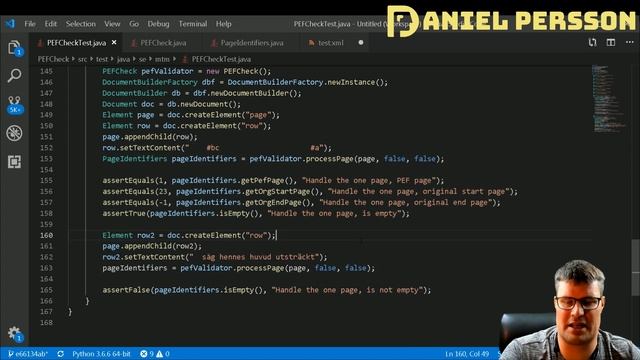Open the Extensions view
Screen dimensions: 640x360
pos(14,162)
